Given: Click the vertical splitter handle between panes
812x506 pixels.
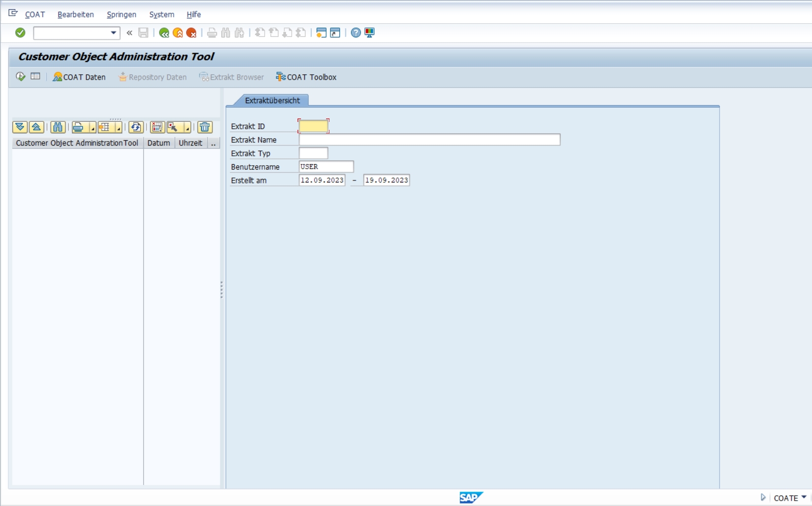Looking at the screenshot, I should coord(221,290).
